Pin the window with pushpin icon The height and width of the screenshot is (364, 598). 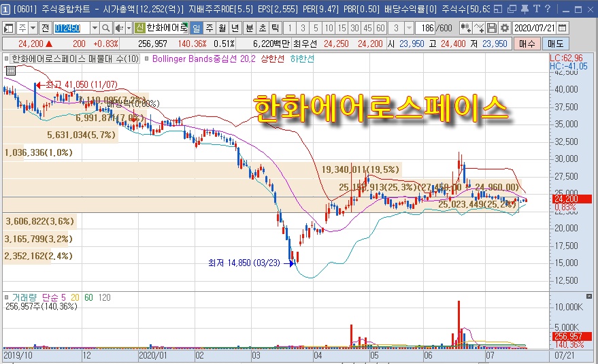(x=525, y=9)
